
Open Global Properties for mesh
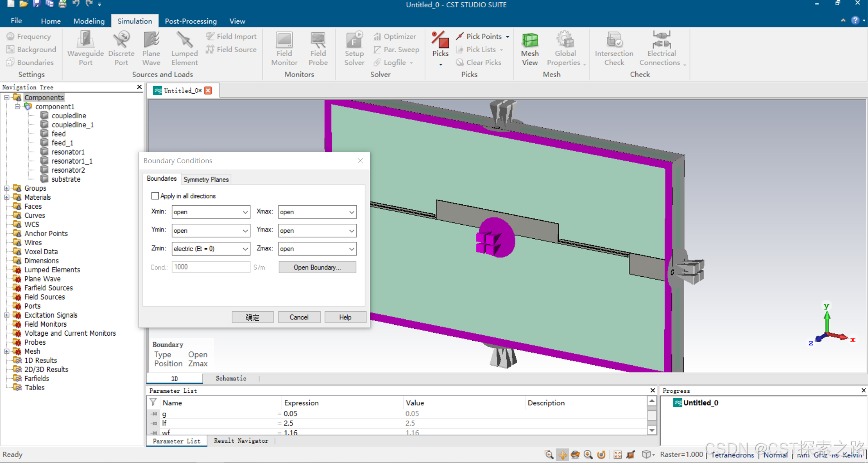point(566,48)
